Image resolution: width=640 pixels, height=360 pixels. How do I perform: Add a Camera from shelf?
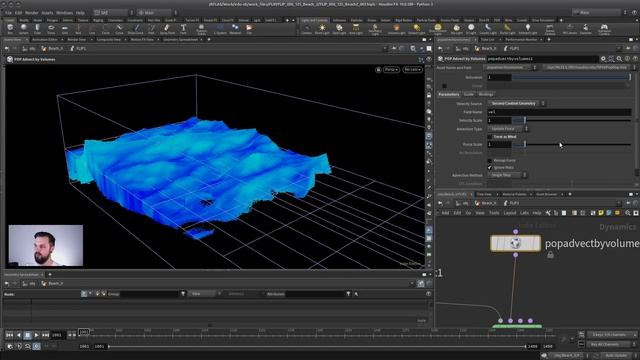[307, 29]
